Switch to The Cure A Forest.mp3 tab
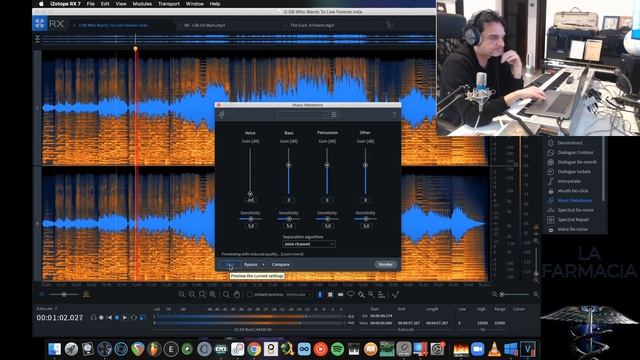Screen dimensions: 640x360 point(312,25)
